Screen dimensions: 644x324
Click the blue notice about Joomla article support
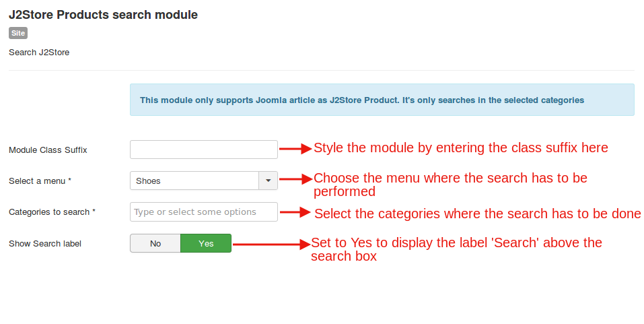[x=382, y=100]
